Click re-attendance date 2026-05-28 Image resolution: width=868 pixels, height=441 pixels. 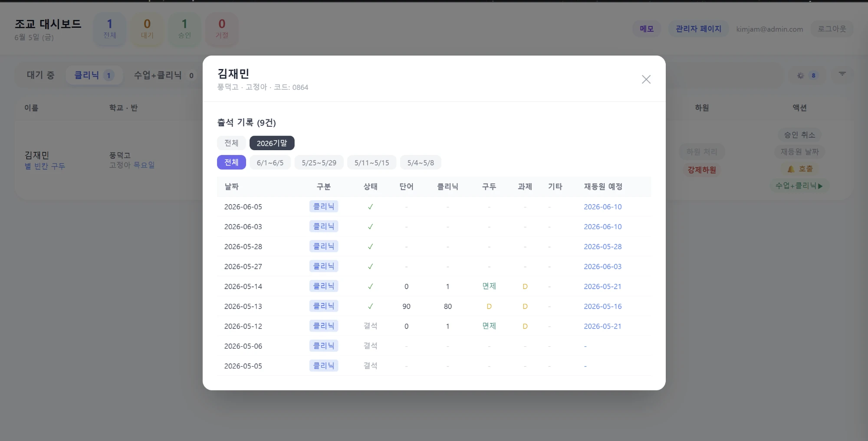point(602,247)
